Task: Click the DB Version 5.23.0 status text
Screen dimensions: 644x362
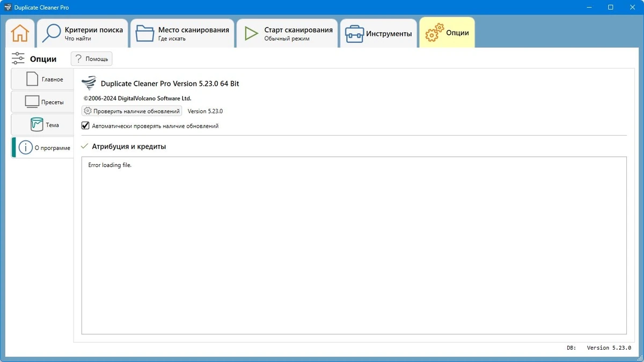Action: coord(599,348)
